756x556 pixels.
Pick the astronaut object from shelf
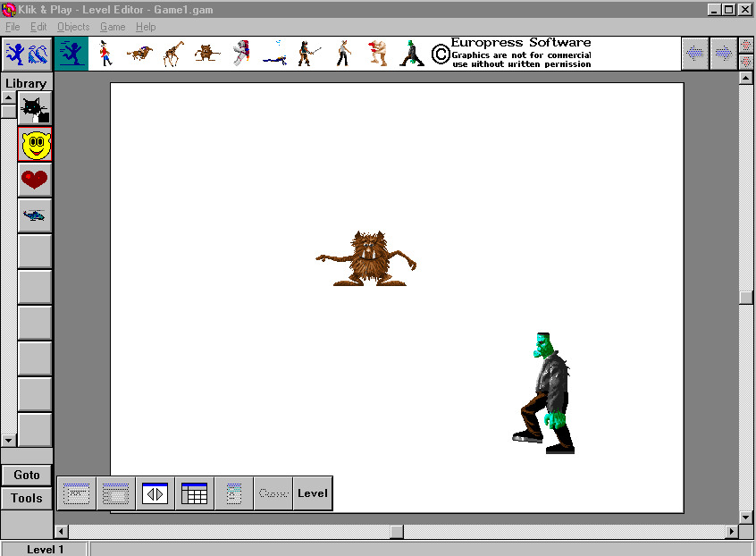[241, 53]
